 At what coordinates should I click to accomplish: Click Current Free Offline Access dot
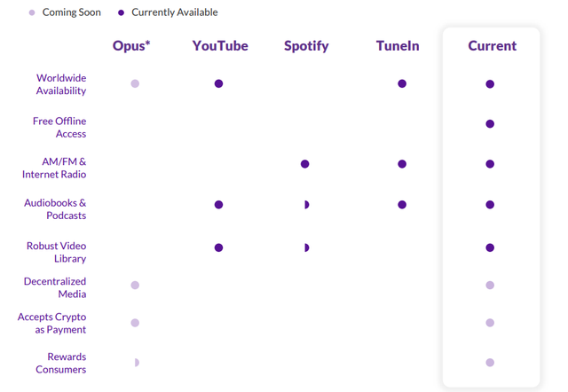coord(490,124)
